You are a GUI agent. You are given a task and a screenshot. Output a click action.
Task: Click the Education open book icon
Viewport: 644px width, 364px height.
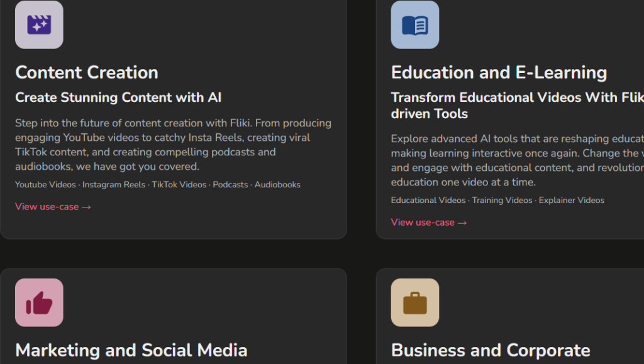tap(415, 25)
